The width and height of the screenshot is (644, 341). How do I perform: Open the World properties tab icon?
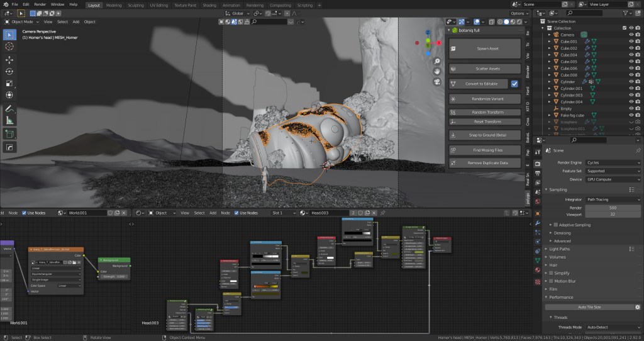click(537, 201)
